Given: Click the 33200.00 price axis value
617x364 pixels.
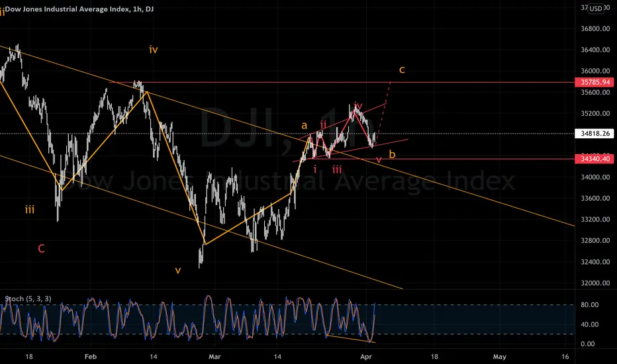Looking at the screenshot, I should [595, 220].
